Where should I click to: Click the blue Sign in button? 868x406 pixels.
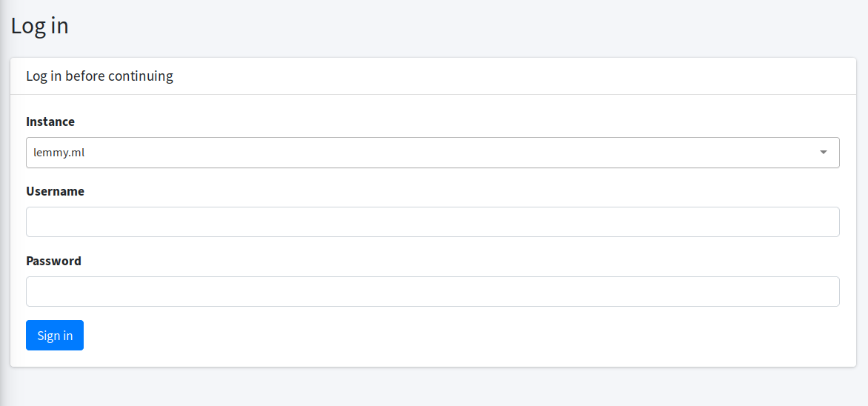[x=55, y=335]
